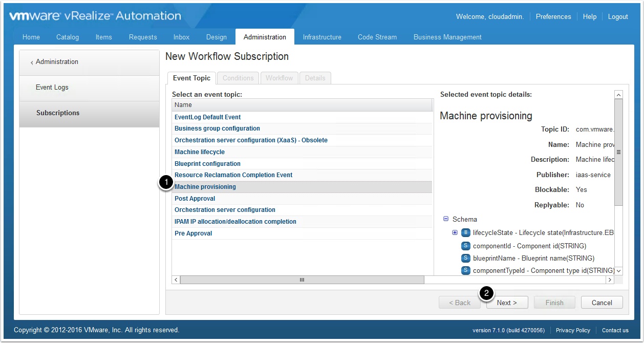Select IPAM IP allocation/deallocation completion topic
Image resolution: width=644 pixels, height=343 pixels.
(x=302, y=222)
